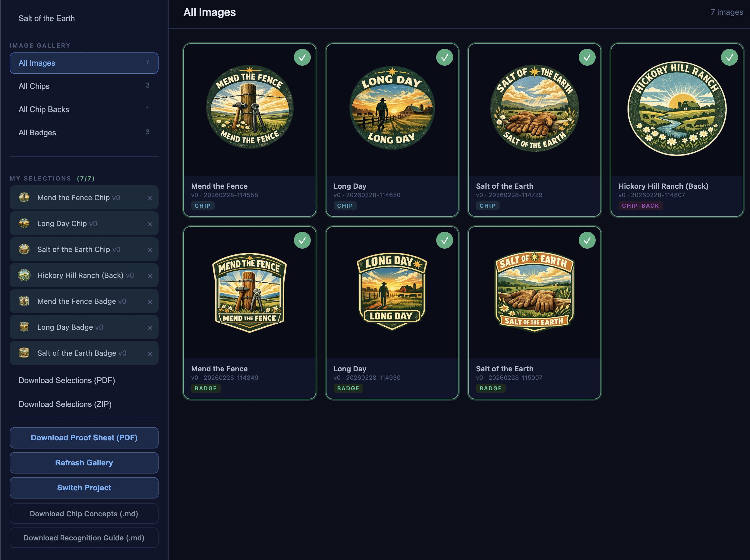Viewport: 750px width, 560px height.
Task: Click the Long Day Chip icon in My Selections
Action: click(24, 223)
